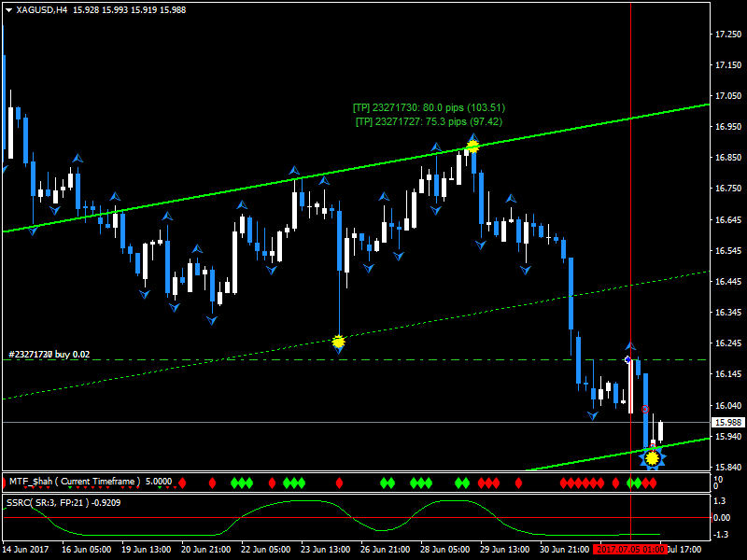The height and width of the screenshot is (560, 747).
Task: Select the dashed green buy order line
Action: coord(357,360)
